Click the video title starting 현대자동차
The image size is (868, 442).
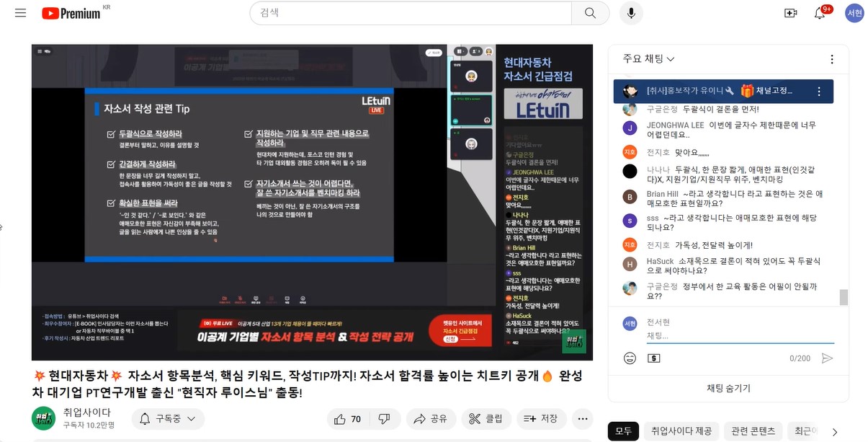click(308, 384)
